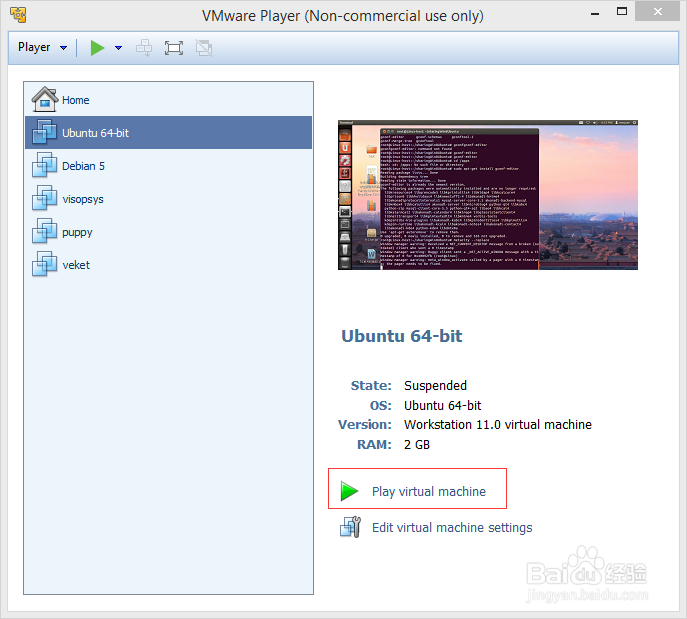This screenshot has height=619, width=687.
Task: Click the green arrow beside Play virtual machine
Action: 349,491
